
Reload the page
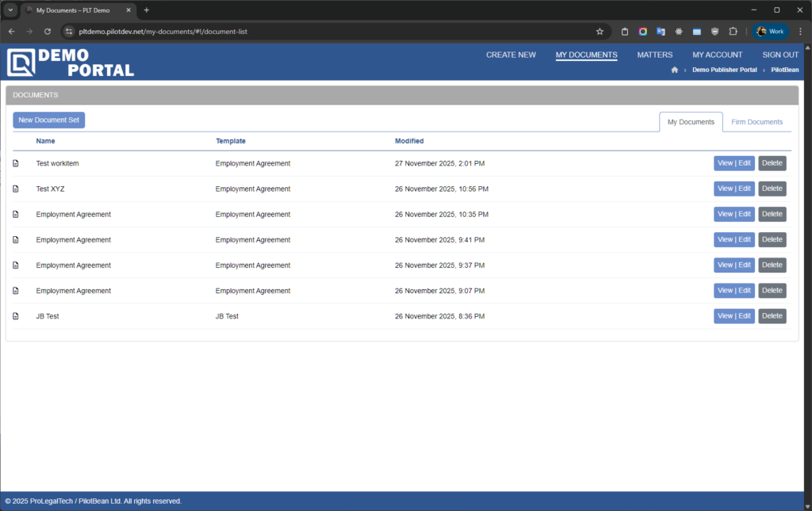click(48, 31)
